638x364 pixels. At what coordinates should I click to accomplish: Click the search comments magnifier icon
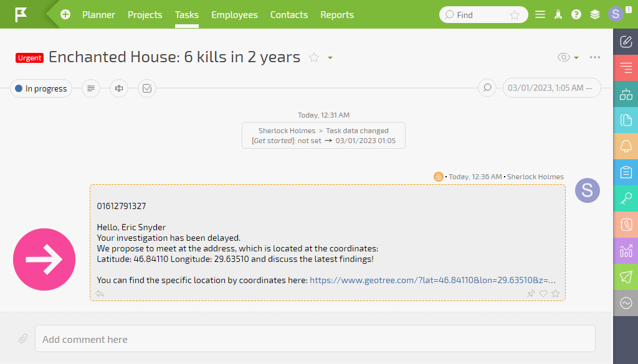(487, 88)
